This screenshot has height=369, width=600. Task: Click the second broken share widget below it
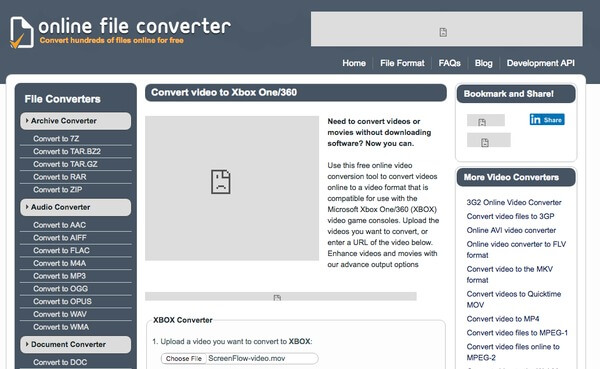(x=489, y=140)
